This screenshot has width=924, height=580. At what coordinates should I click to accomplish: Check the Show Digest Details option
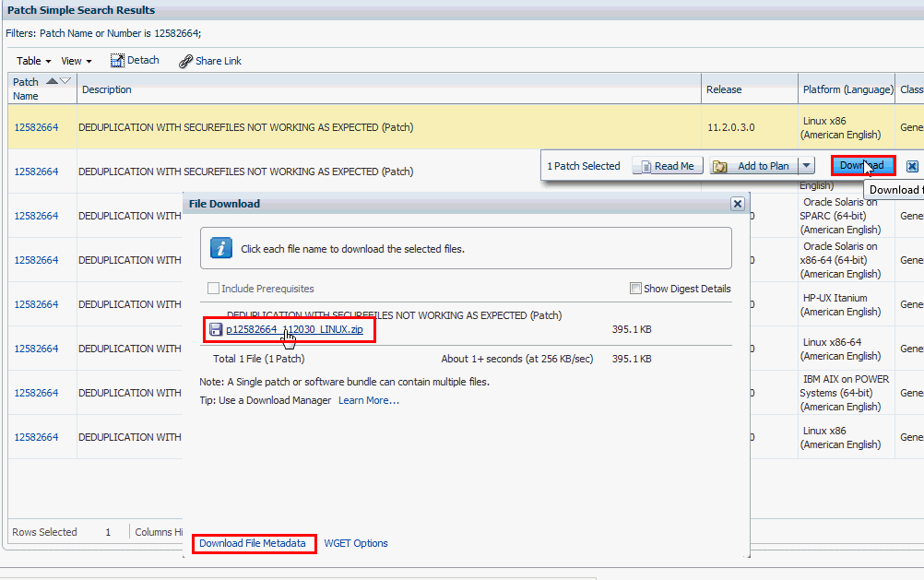[x=635, y=288]
